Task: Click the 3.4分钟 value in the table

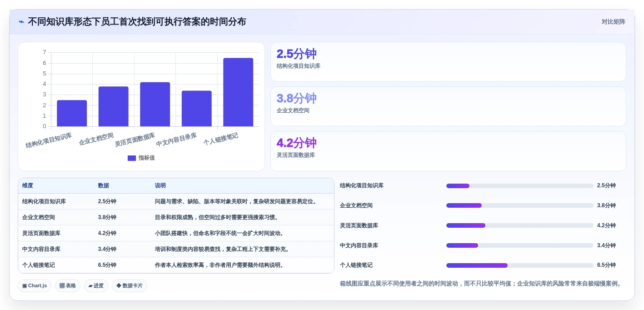Action: (107, 249)
